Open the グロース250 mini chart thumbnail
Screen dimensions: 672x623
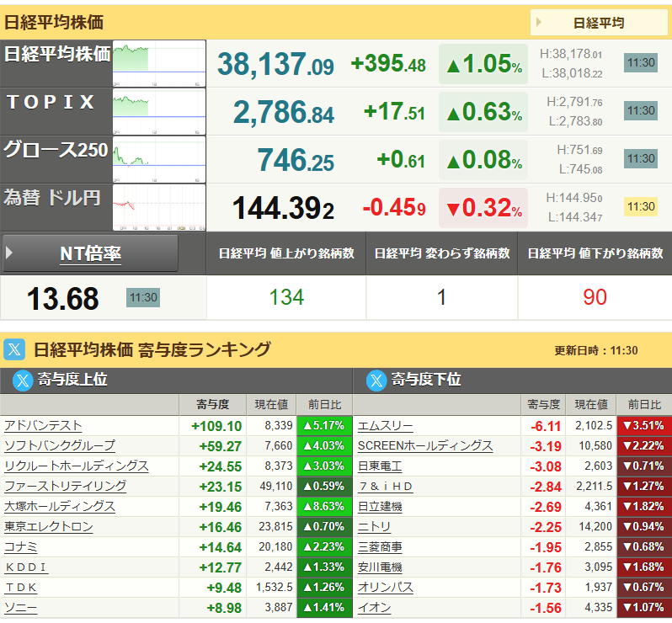(x=159, y=160)
